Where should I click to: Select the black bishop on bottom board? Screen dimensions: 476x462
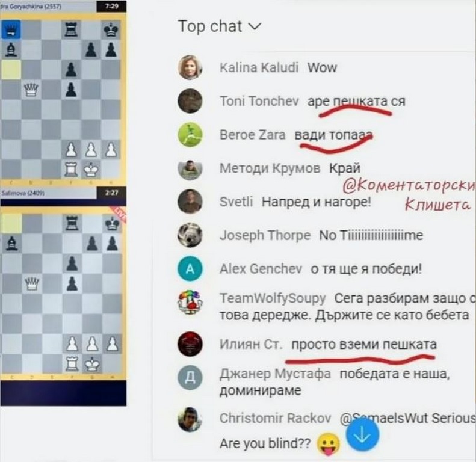coord(11,244)
